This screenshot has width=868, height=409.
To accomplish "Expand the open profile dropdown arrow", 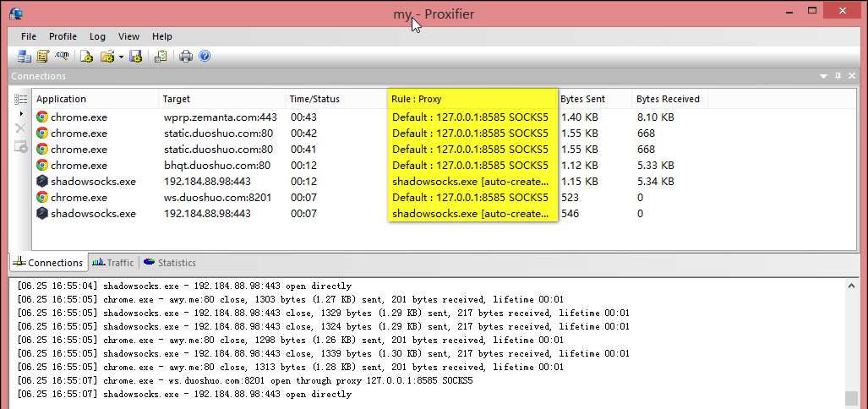I will click(x=121, y=57).
